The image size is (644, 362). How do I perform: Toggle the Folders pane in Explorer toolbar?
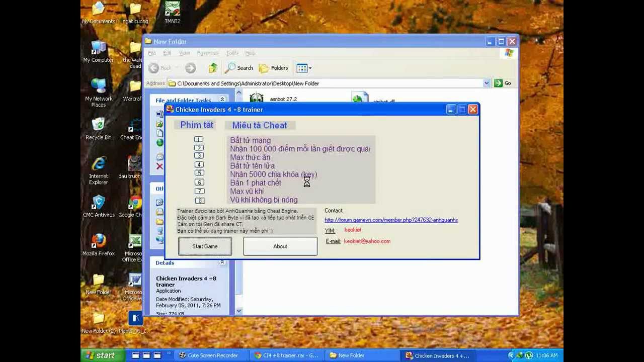coord(273,68)
